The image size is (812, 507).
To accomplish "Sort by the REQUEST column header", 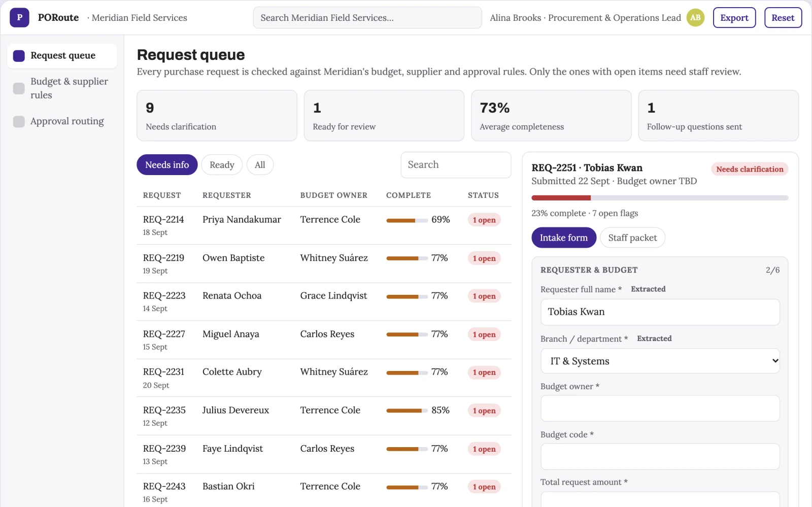I will (x=162, y=195).
